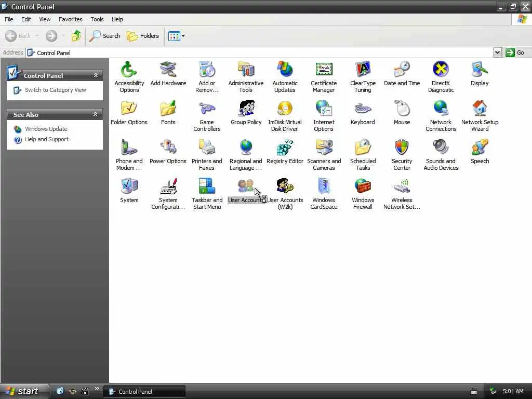This screenshot has height=399, width=532.
Task: Open the Edit menu
Action: pos(26,19)
